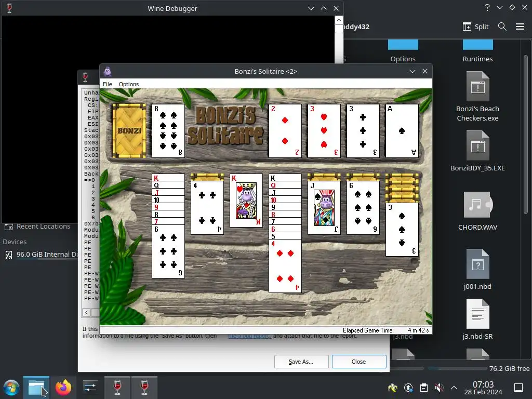The height and width of the screenshot is (399, 532).
Task: Click Bonzi's Solitaire purple window icon
Action: pyautogui.click(x=108, y=71)
